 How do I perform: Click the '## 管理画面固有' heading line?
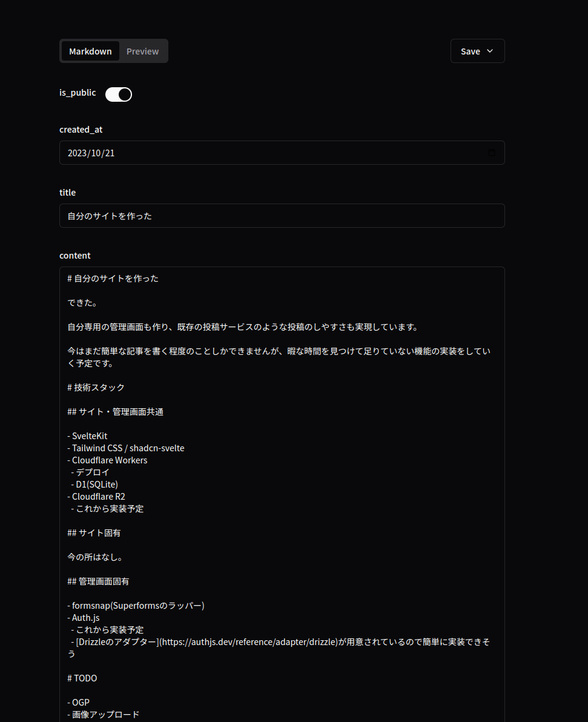tap(98, 581)
